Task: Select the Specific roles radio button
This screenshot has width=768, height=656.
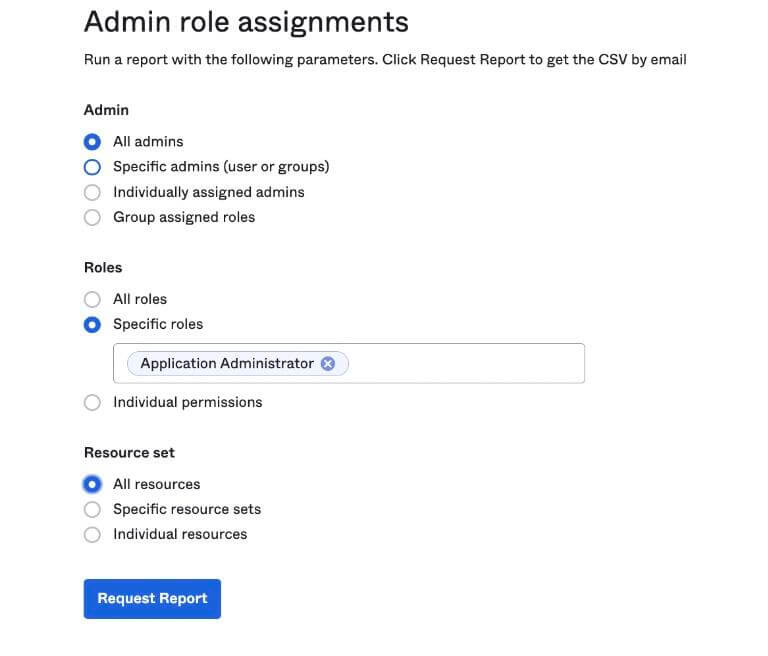Action: click(x=93, y=324)
